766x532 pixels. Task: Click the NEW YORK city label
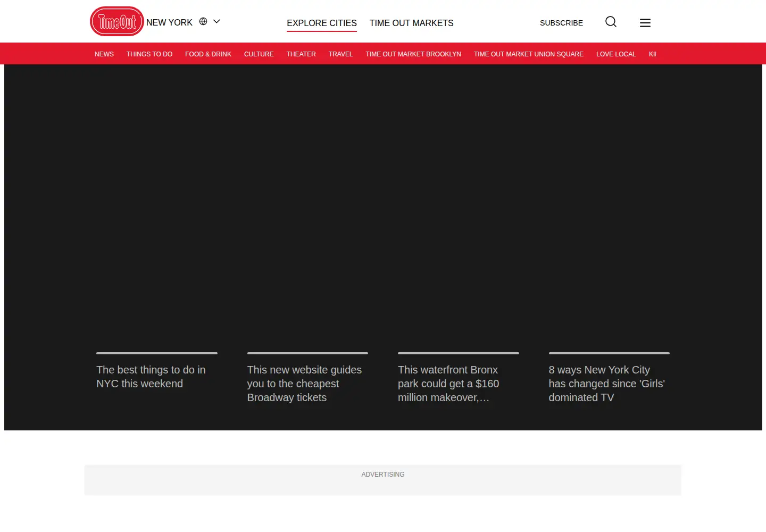point(169,22)
